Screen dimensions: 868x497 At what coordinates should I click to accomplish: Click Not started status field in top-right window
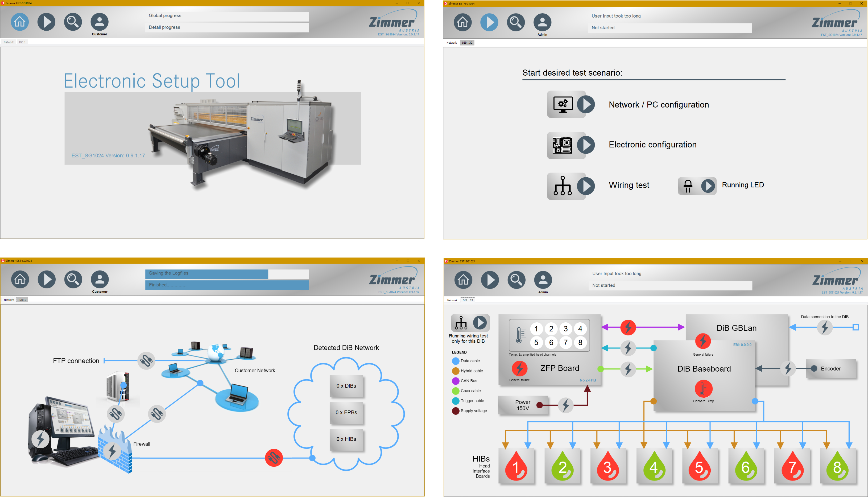[669, 28]
